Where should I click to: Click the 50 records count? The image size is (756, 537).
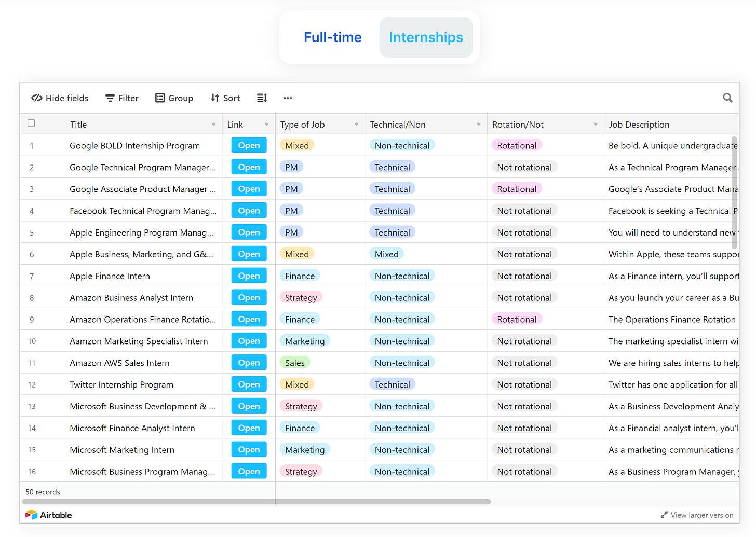point(43,492)
